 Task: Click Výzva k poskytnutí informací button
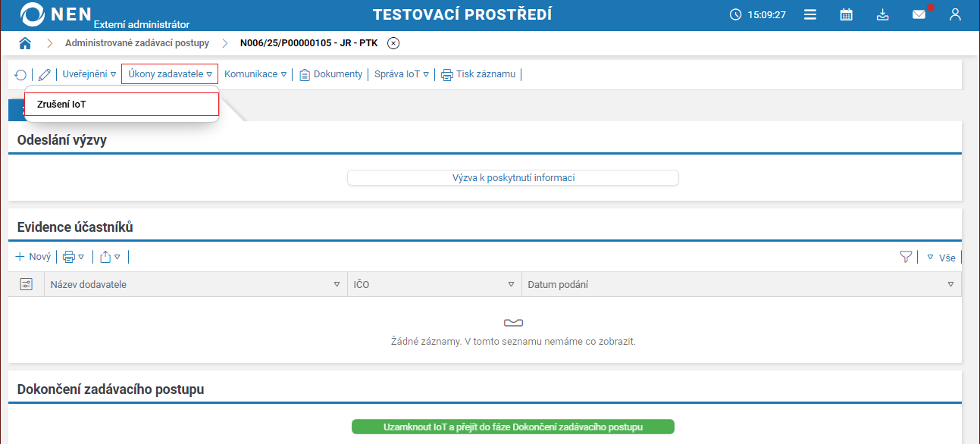513,178
